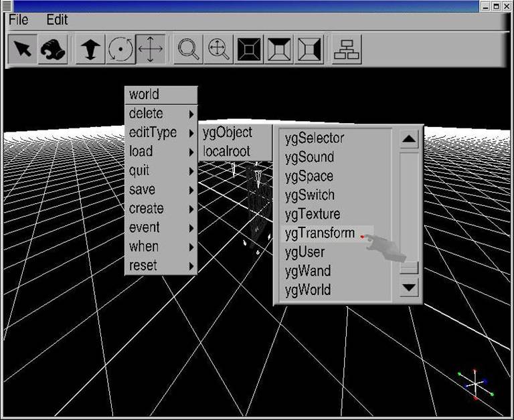Expand the reset submenu
514x420 pixels.
(x=161, y=266)
